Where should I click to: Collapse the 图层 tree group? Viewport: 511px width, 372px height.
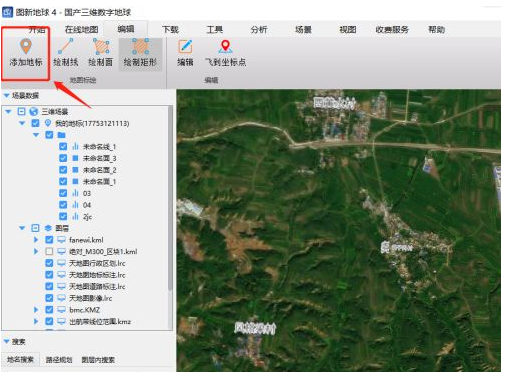[x=22, y=228]
